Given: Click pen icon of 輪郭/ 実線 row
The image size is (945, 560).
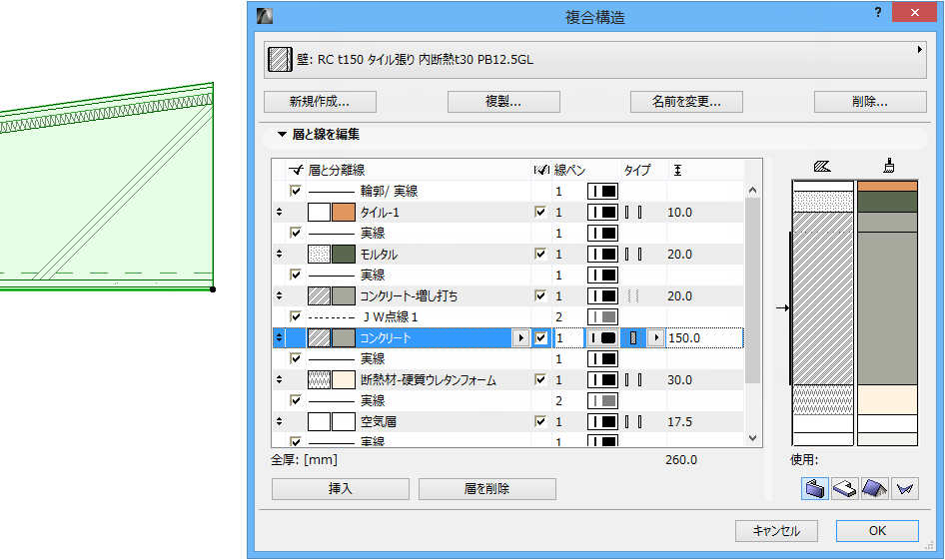Looking at the screenshot, I should [602, 192].
